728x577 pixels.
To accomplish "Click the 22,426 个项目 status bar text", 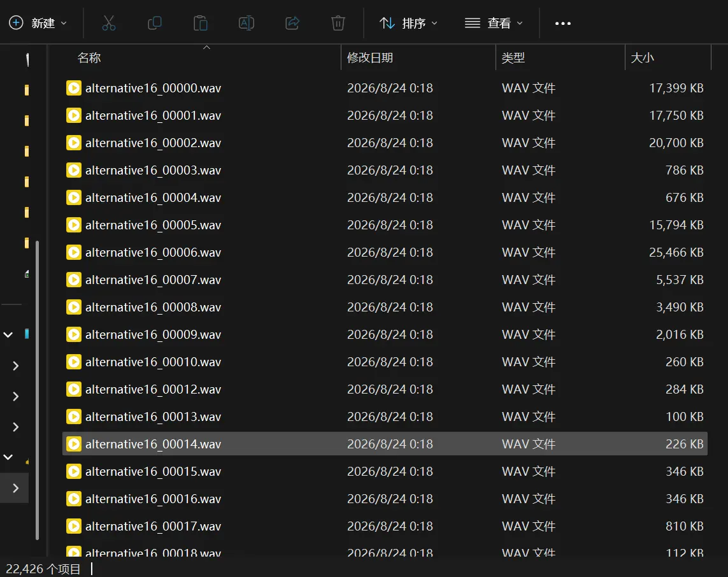I will (x=43, y=569).
